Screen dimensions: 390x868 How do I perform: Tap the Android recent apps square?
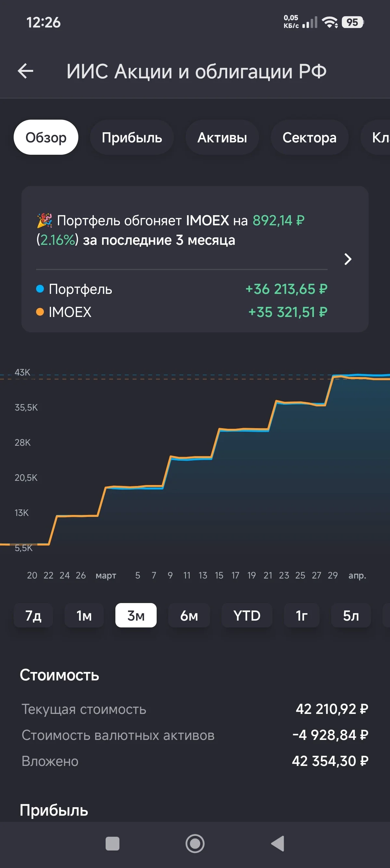click(x=112, y=844)
